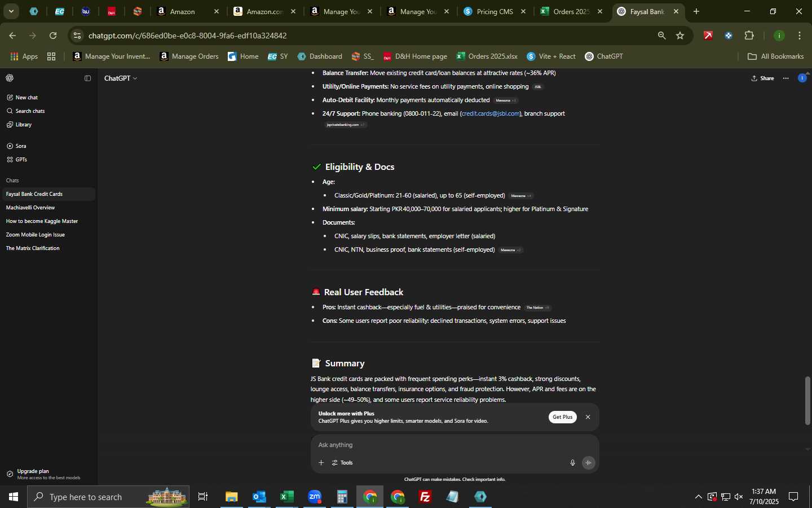Open the Faysal Bank Credit Cards chat

point(47,194)
